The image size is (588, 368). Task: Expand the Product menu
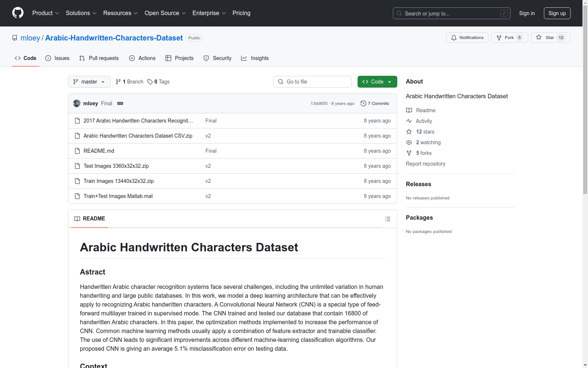pyautogui.click(x=46, y=13)
